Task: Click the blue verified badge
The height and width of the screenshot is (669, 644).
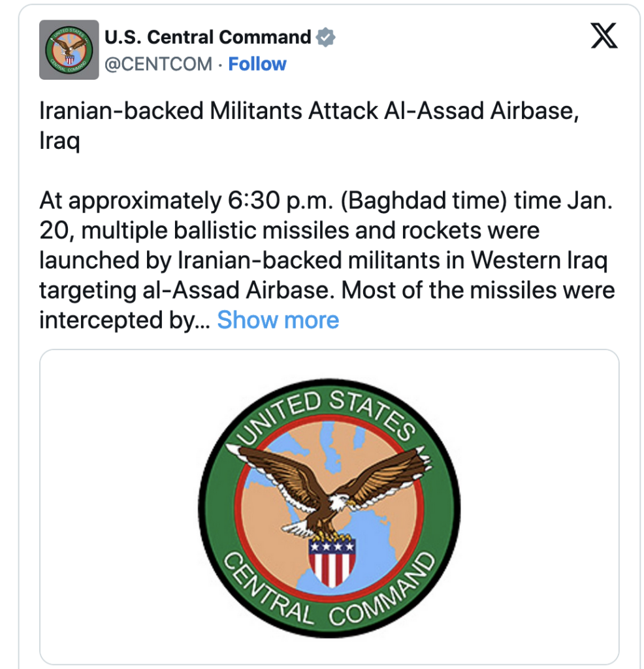Action: point(325,38)
